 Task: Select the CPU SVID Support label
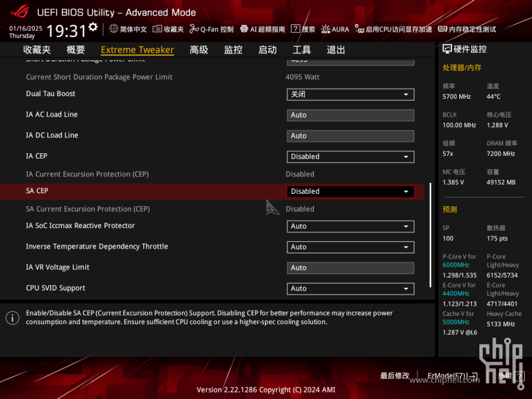click(x=55, y=288)
